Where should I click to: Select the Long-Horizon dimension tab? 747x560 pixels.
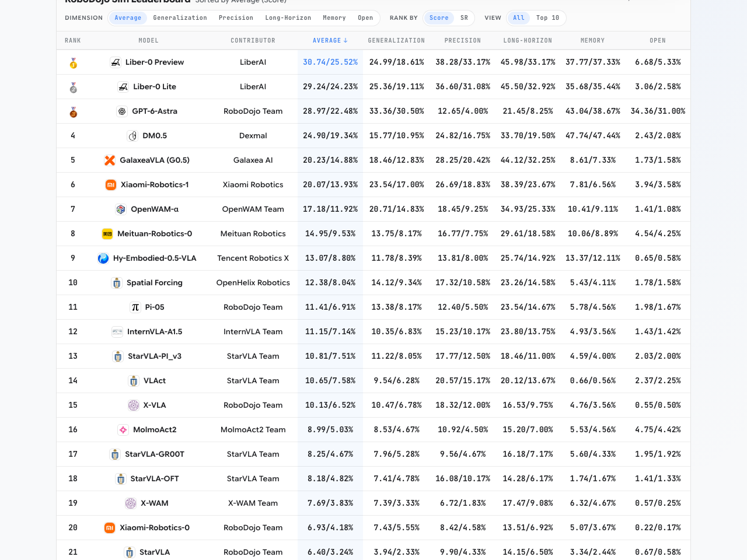(288, 18)
